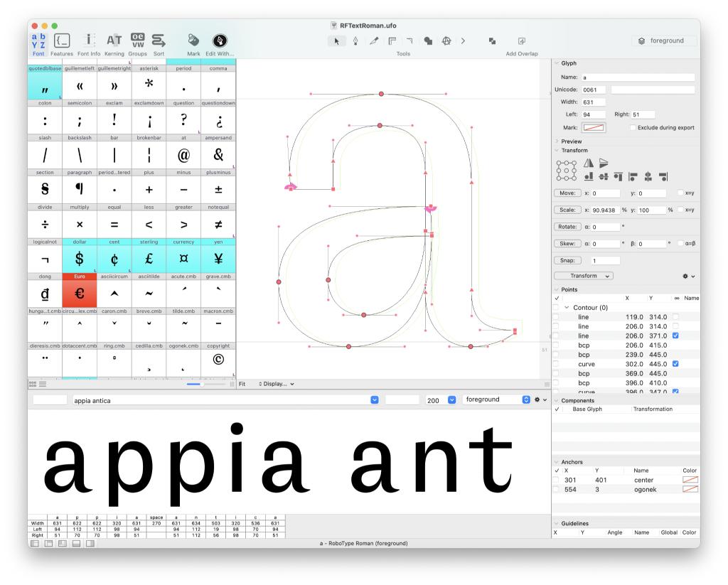Open the foreground layer dropdown in toolbar
Image resolution: width=728 pixels, height=585 pixels.
[664, 41]
